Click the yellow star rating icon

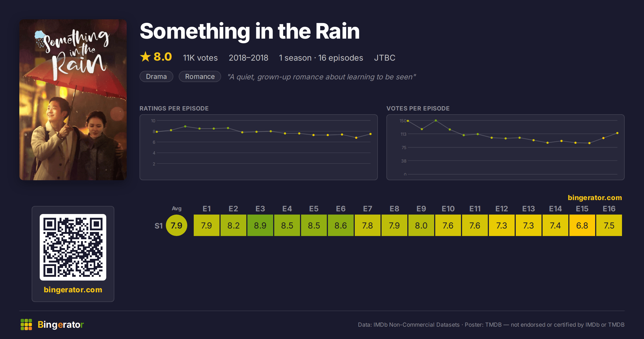click(145, 57)
